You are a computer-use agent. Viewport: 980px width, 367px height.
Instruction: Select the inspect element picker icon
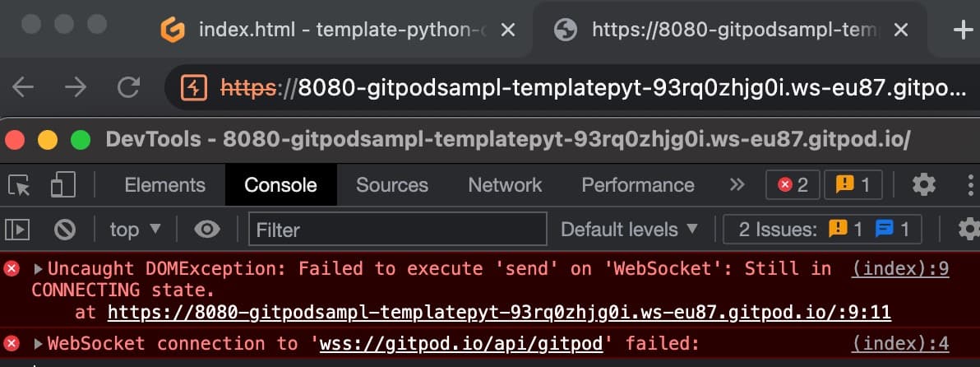[x=19, y=185]
